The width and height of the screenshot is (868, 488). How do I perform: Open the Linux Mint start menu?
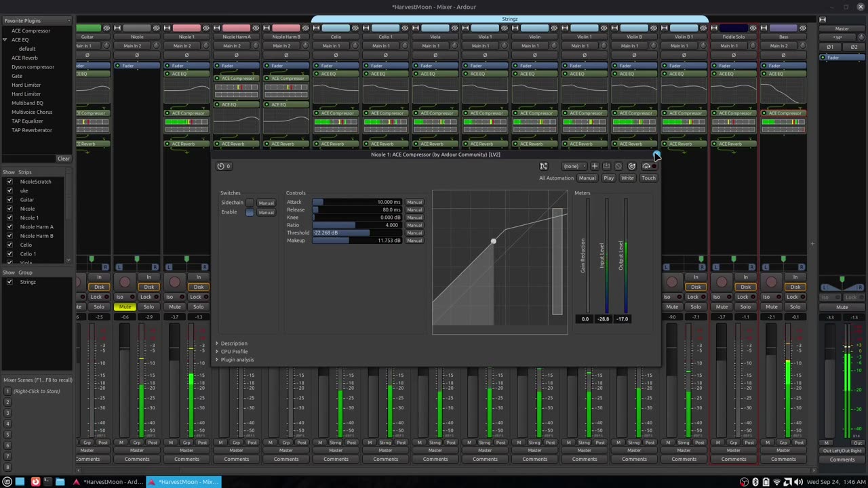point(7,482)
